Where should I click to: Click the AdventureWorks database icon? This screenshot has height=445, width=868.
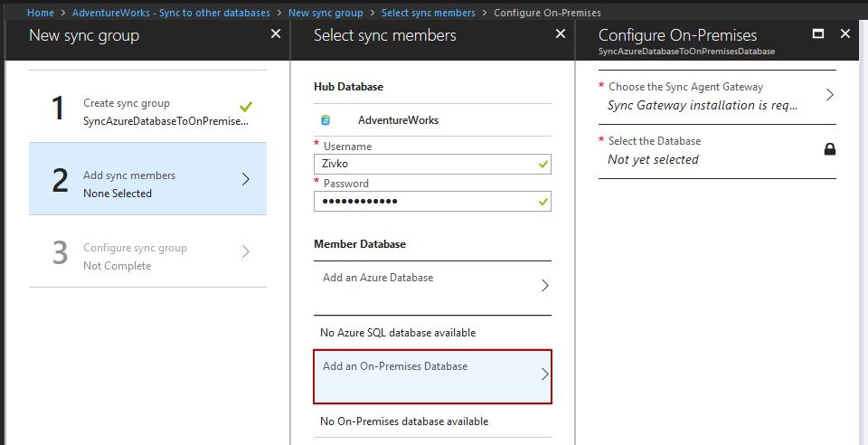pyautogui.click(x=325, y=119)
